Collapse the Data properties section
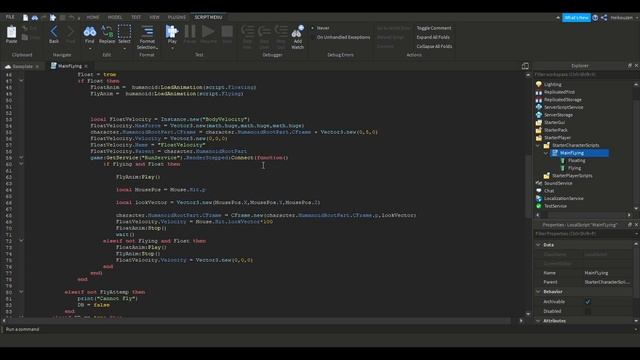Viewport: 640px width, 360px height. pos(538,245)
